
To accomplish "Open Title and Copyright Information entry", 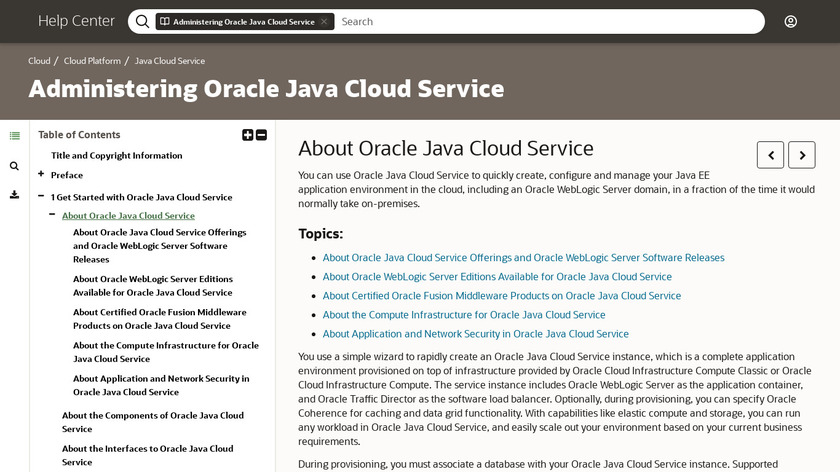I will [117, 156].
